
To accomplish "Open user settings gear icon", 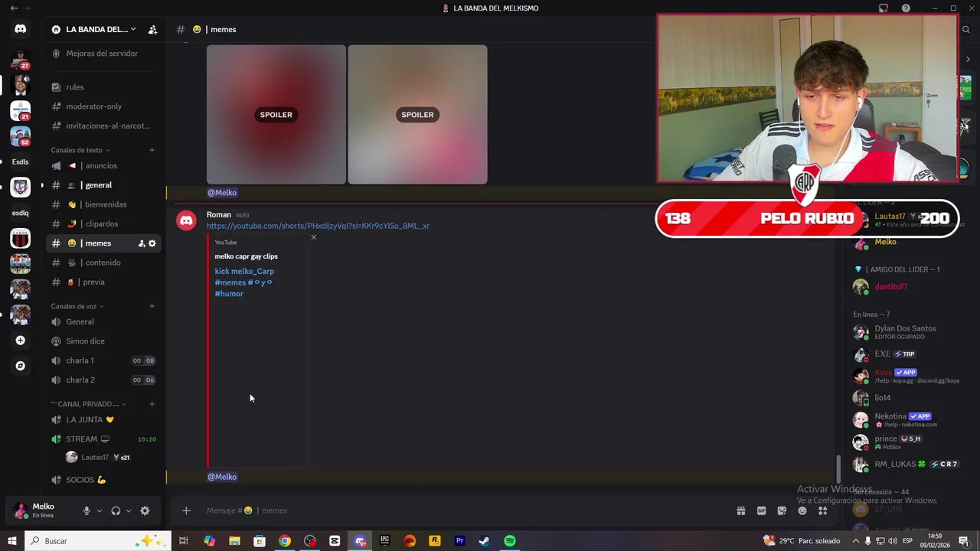I will pyautogui.click(x=145, y=510).
